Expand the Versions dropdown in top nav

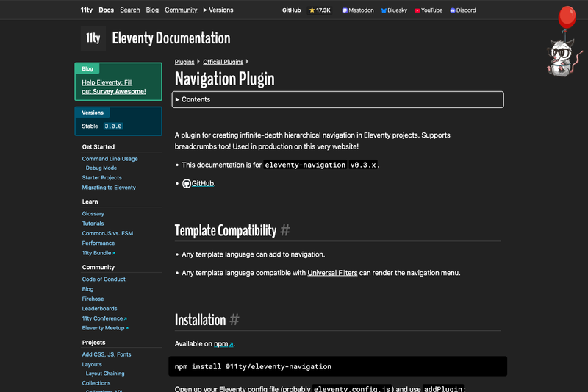click(x=218, y=10)
